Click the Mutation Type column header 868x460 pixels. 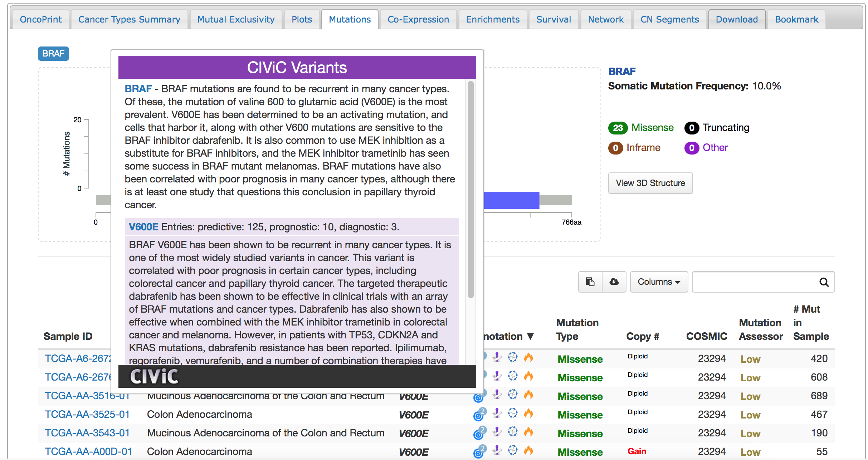click(x=577, y=329)
